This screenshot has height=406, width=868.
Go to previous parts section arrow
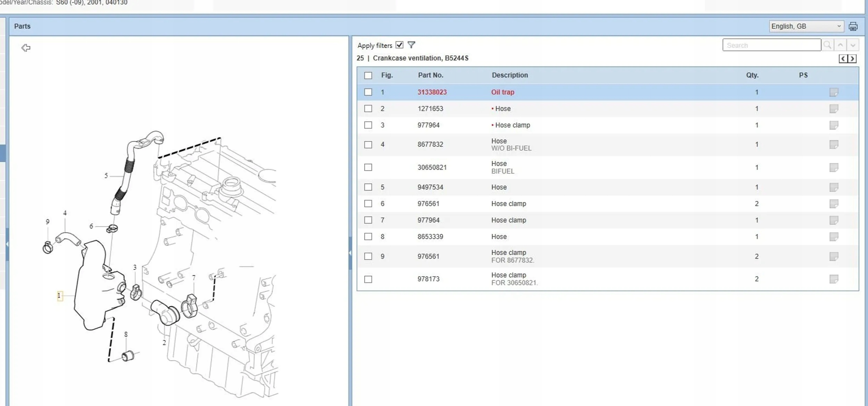click(x=843, y=58)
